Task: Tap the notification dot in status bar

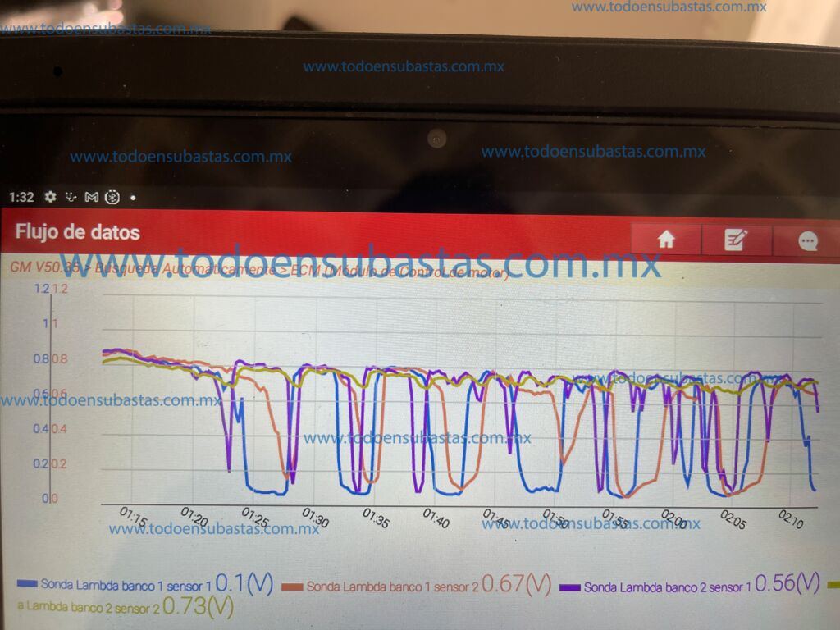Action: [133, 198]
